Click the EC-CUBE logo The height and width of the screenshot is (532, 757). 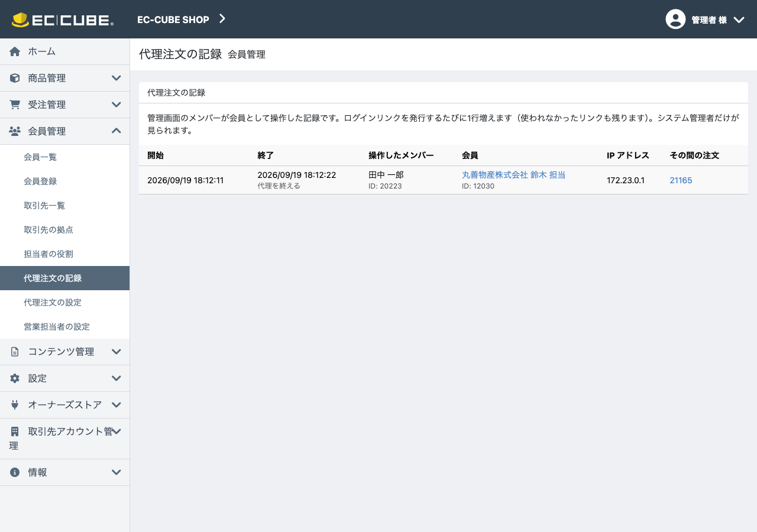tap(63, 20)
